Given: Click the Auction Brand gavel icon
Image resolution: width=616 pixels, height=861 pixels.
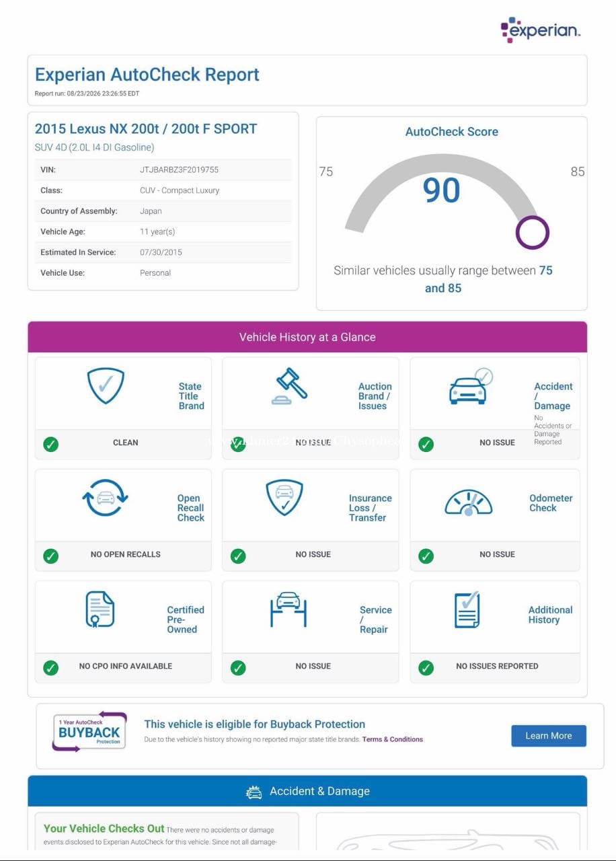Looking at the screenshot, I should point(290,386).
